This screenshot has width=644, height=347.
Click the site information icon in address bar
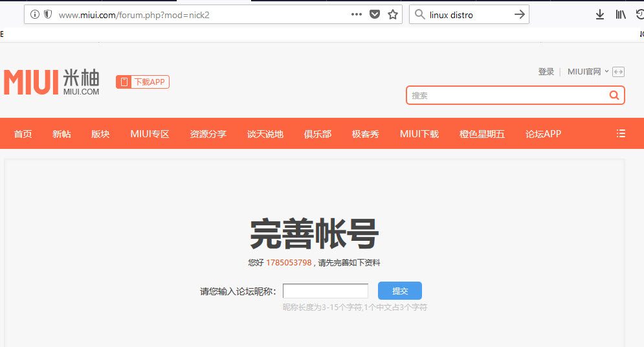35,15
